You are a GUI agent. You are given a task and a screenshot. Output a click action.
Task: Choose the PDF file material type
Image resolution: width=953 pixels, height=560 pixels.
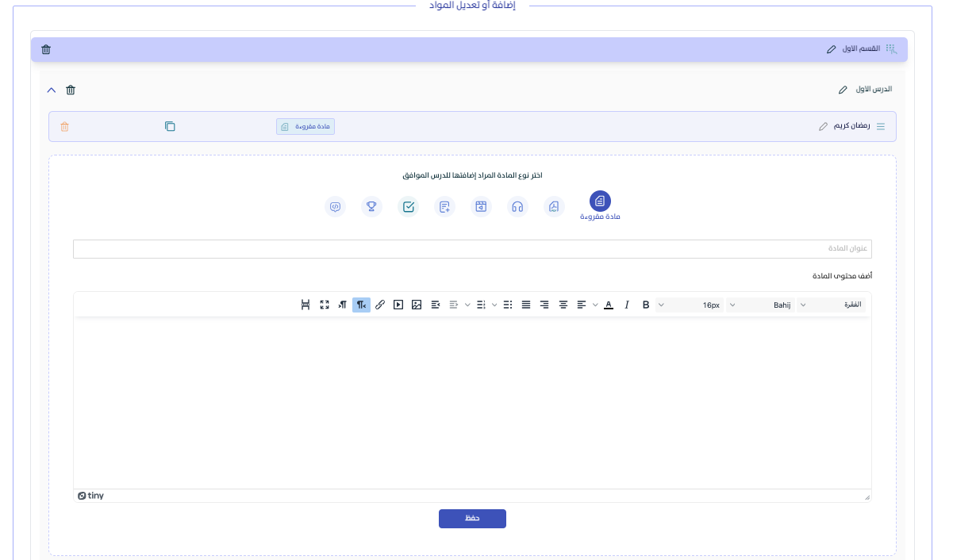554,207
